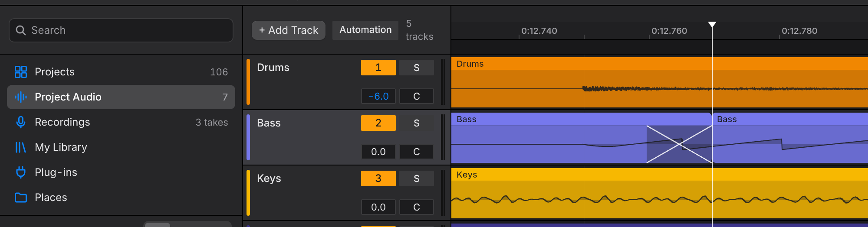Click the sidebar bottom scrollbar thumb

(158, 225)
